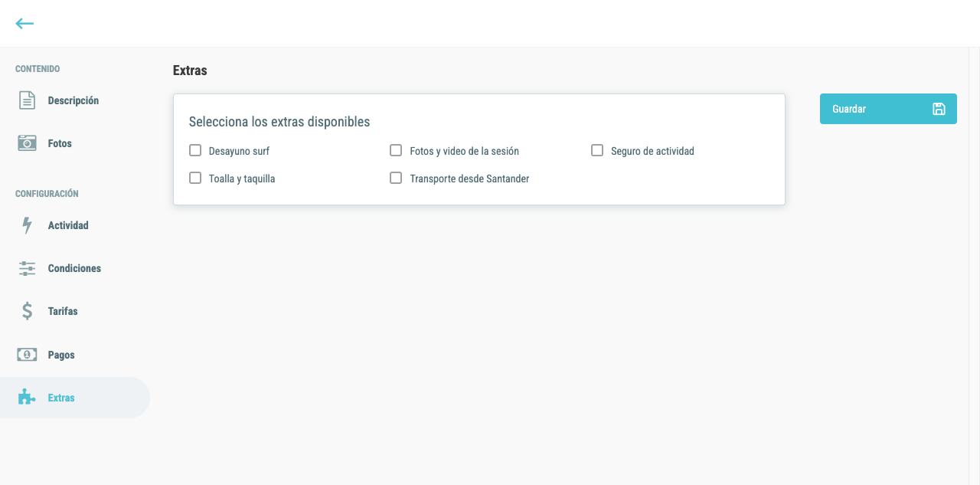The width and height of the screenshot is (980, 485).
Task: Open the Descripción section
Action: [75, 100]
